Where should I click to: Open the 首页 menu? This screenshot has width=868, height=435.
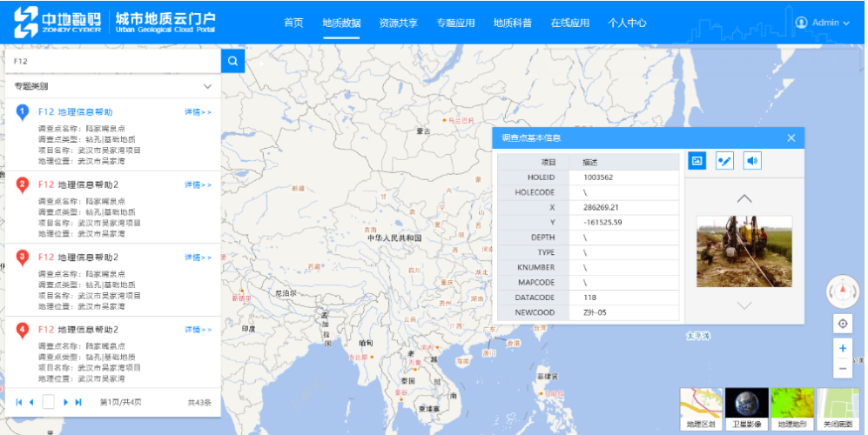tap(293, 23)
